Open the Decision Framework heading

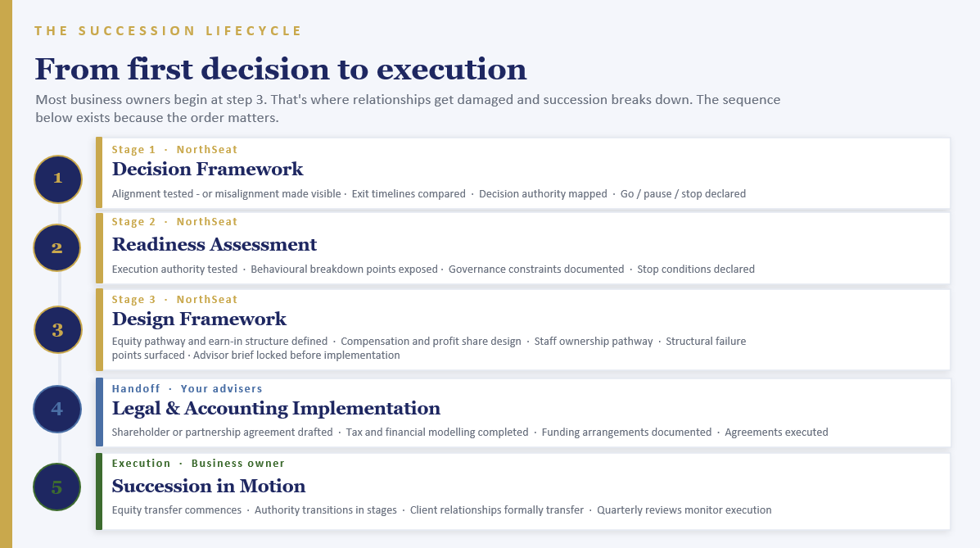coord(207,170)
